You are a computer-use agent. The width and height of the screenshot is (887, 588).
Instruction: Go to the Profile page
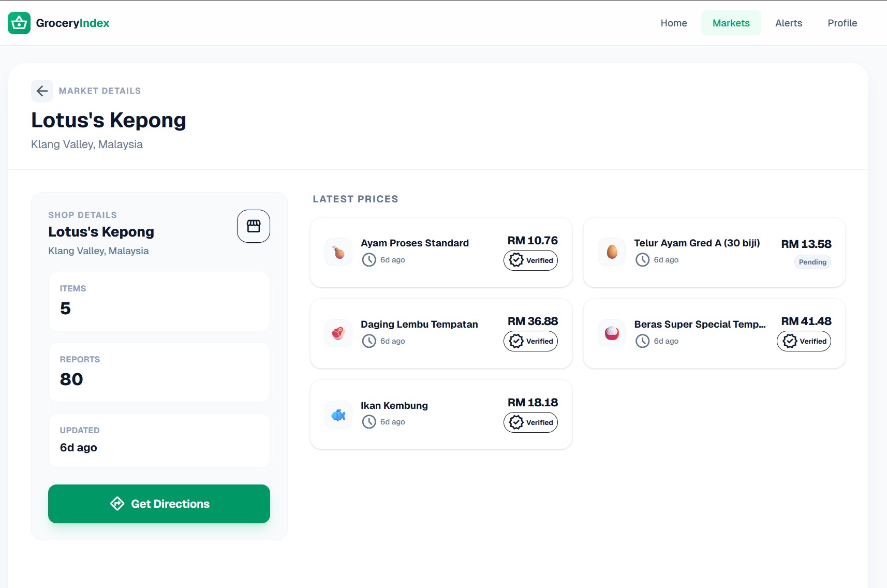[x=842, y=23]
